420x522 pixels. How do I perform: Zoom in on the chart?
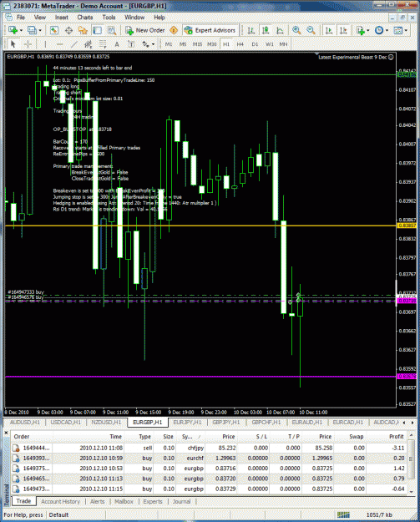(x=296, y=30)
